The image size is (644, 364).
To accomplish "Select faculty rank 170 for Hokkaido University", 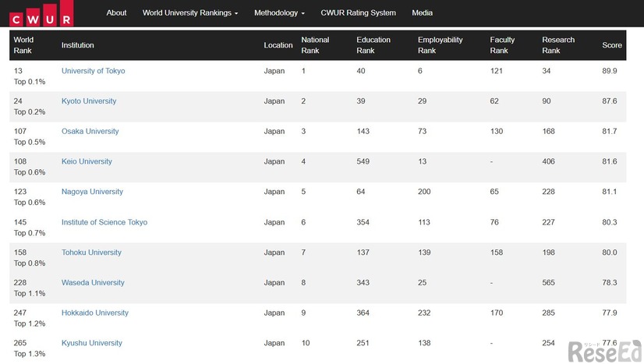I will pyautogui.click(x=496, y=313).
